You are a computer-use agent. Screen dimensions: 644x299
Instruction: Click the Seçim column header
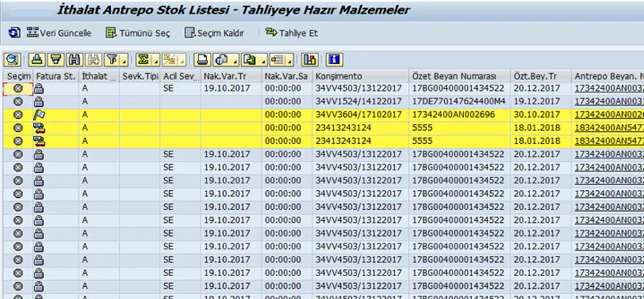pos(18,76)
